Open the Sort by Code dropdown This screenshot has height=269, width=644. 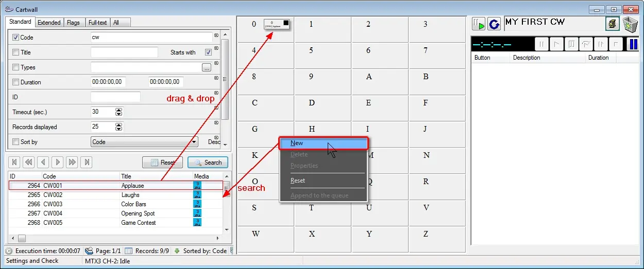[194, 142]
